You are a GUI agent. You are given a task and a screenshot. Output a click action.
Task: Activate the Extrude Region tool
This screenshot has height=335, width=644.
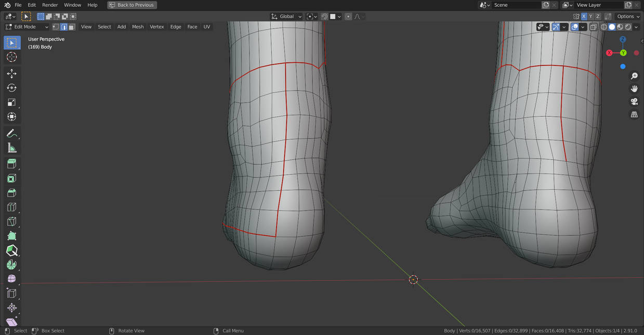pos(12,164)
